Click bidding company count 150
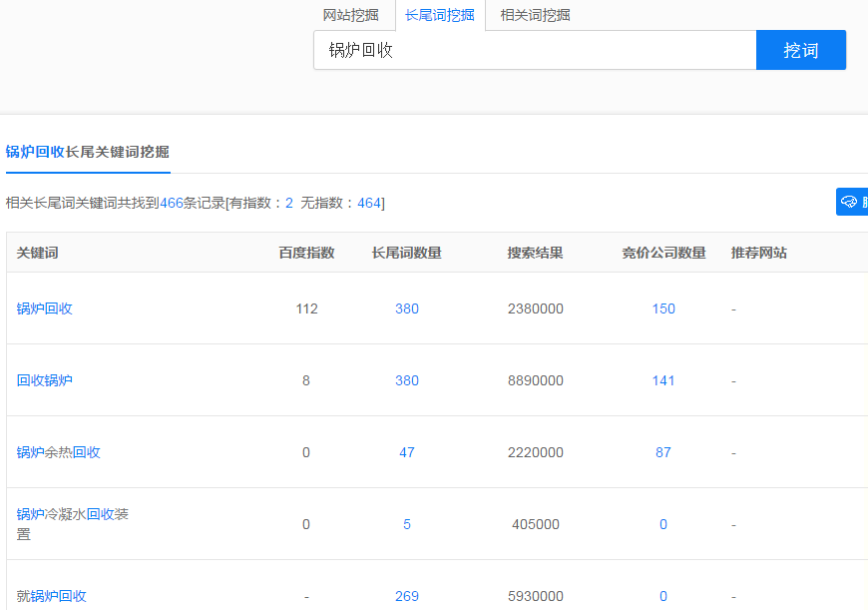 coord(663,308)
